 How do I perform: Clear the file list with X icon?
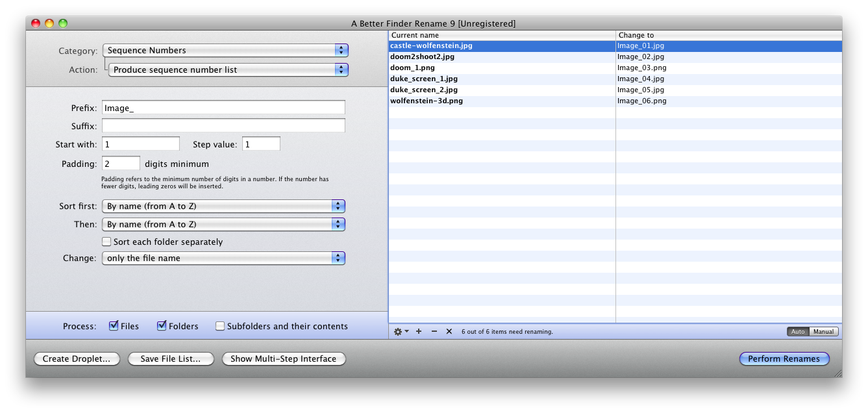pos(449,331)
